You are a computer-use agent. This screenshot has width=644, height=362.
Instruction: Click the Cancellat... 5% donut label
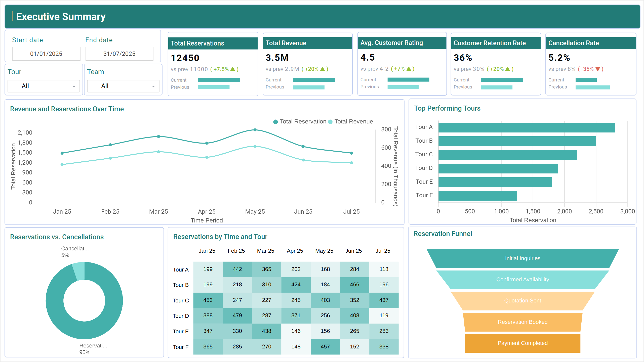(x=75, y=252)
